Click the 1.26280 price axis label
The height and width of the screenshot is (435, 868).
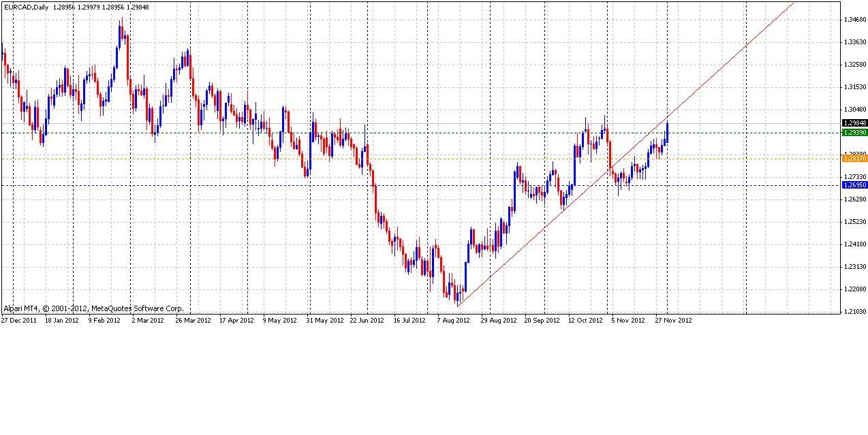(x=854, y=199)
